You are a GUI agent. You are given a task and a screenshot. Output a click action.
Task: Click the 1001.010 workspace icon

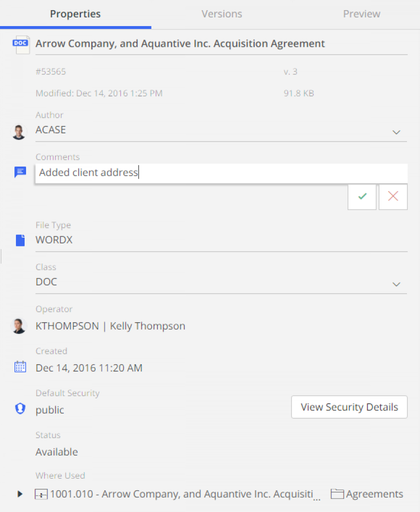click(x=41, y=494)
